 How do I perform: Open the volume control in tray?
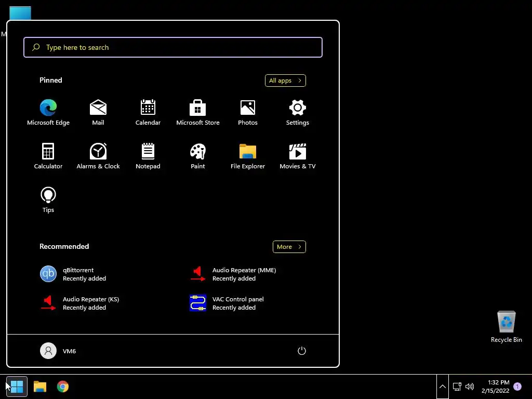tap(470, 387)
